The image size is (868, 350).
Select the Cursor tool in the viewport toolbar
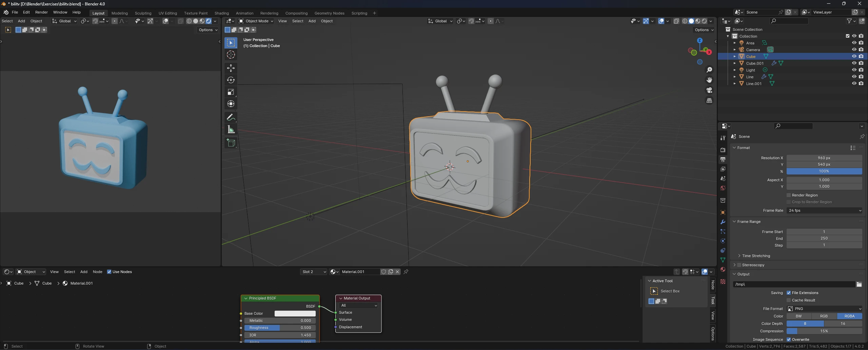[x=231, y=55]
